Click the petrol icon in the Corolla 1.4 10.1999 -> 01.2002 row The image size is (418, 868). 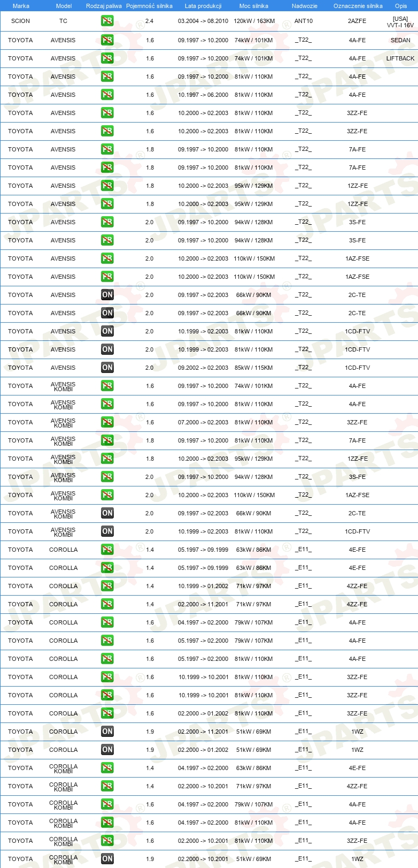click(x=107, y=586)
